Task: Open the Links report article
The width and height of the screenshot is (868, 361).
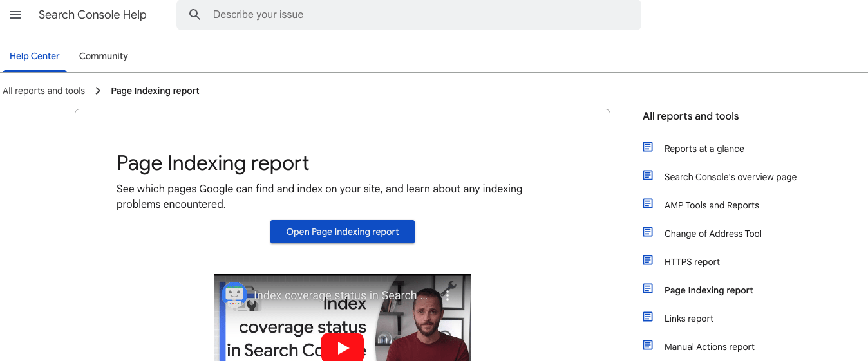Action: tap(689, 319)
